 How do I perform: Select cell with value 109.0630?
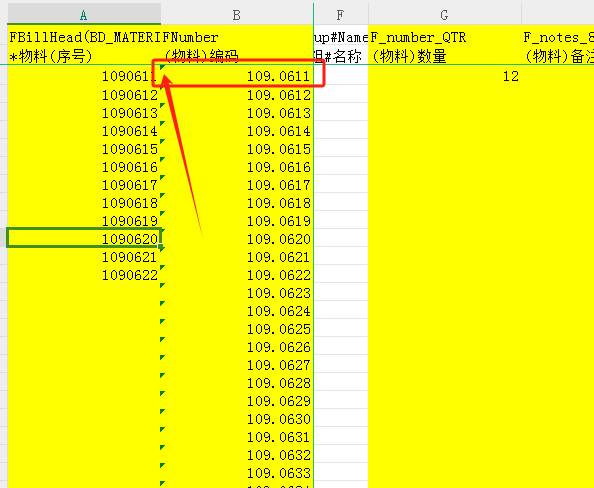[237, 418]
